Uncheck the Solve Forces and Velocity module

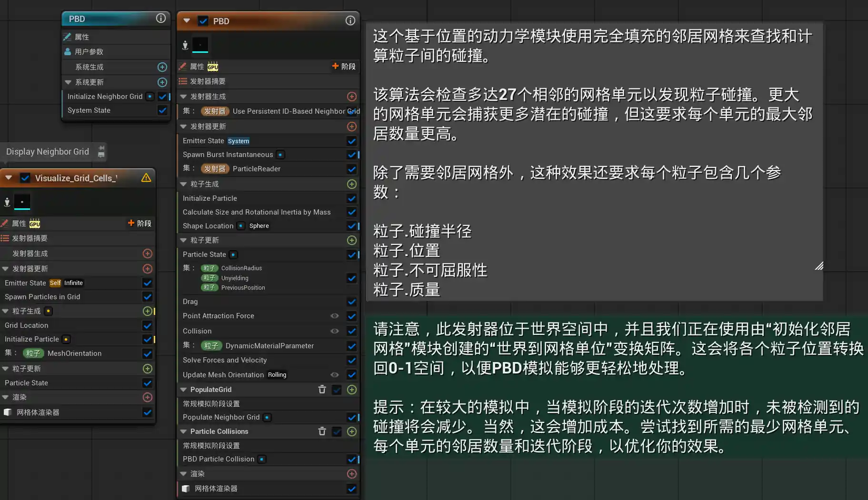[352, 360]
